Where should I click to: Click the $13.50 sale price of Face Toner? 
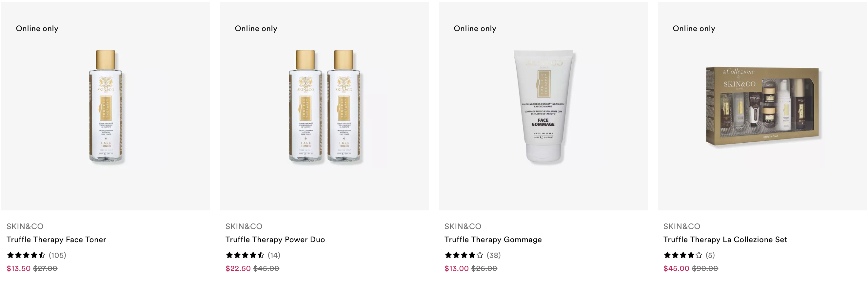19,268
